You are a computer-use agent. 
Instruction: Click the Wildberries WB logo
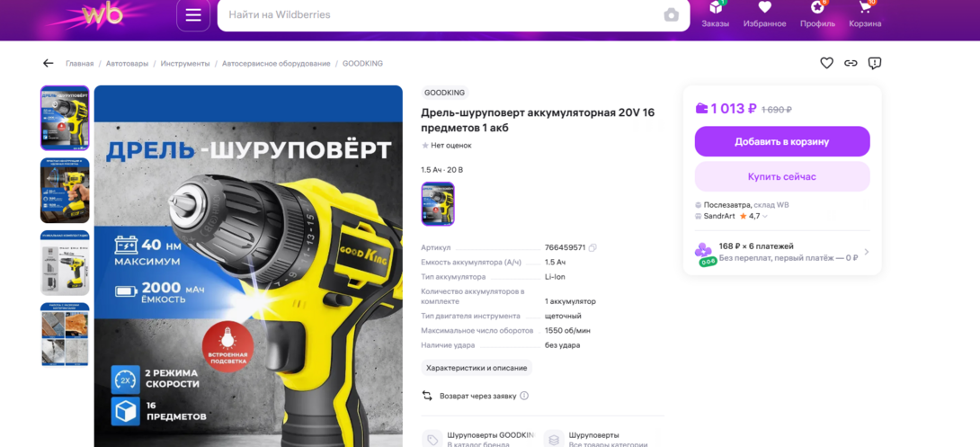coord(102,15)
